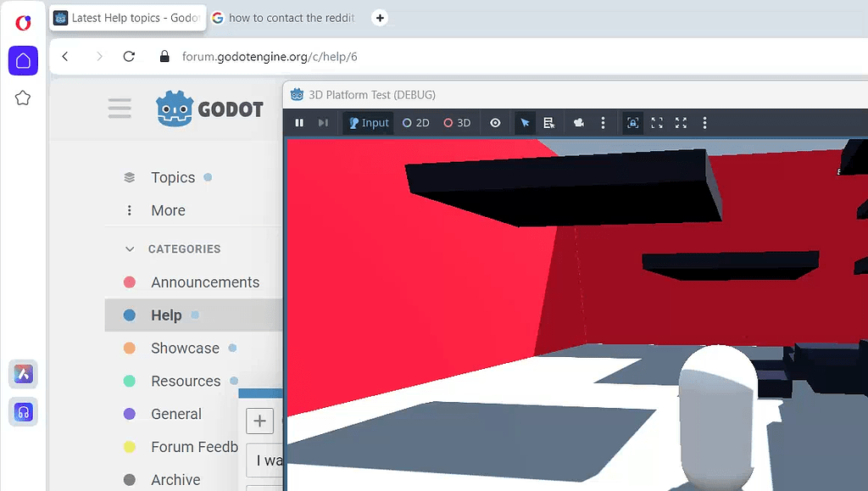Click the Godot forum logo
This screenshot has height=491, width=868.
pyautogui.click(x=209, y=109)
